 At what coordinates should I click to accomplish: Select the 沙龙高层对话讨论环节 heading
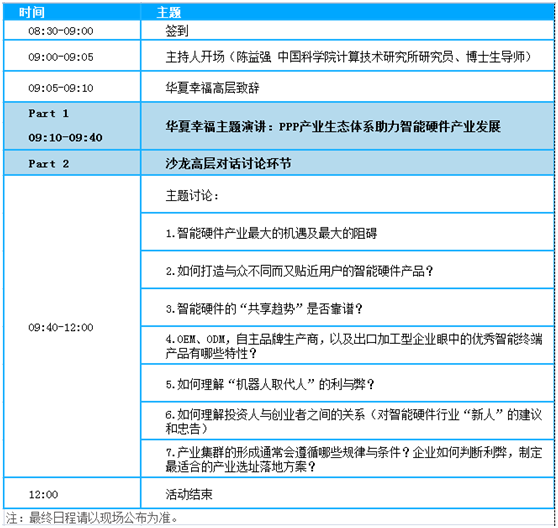pyautogui.click(x=228, y=164)
